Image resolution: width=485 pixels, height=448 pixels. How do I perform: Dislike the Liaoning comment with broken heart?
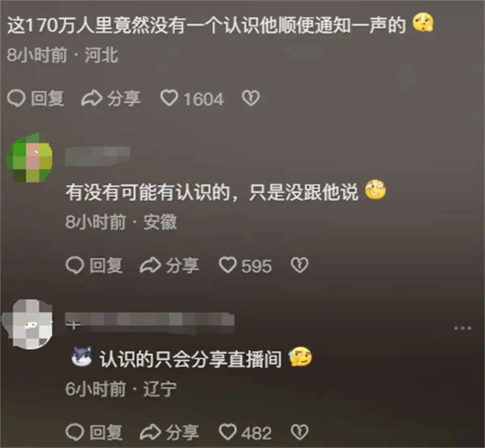point(299,432)
